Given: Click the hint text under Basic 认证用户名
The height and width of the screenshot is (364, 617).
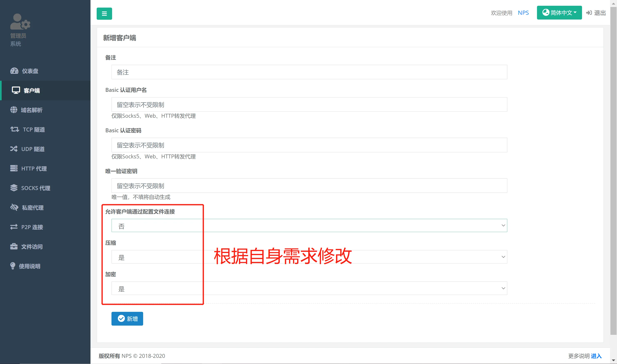Looking at the screenshot, I should (153, 116).
